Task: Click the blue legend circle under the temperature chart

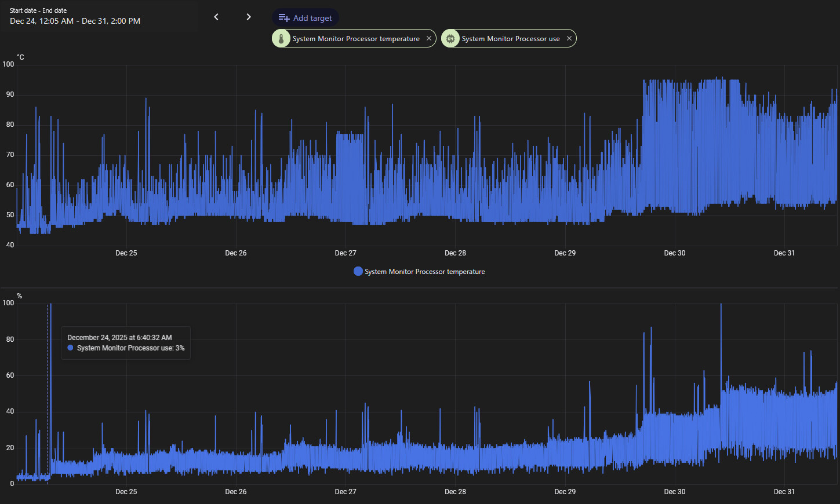Action: (x=358, y=272)
